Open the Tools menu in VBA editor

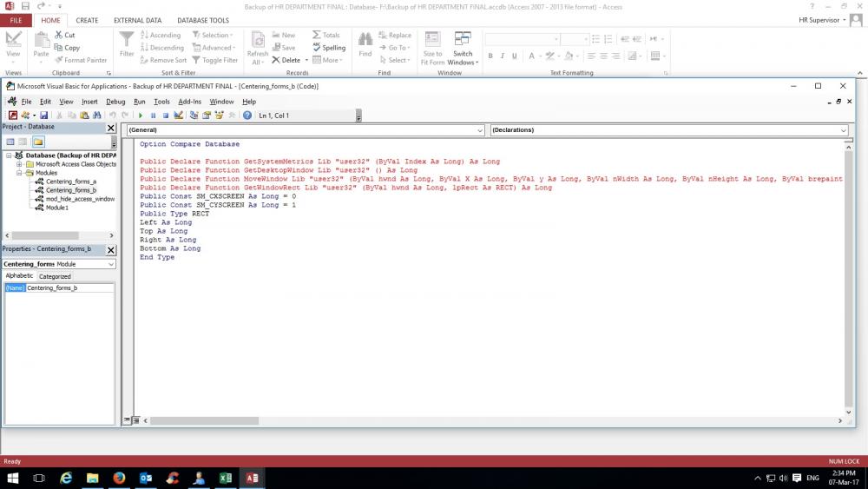[x=161, y=102]
